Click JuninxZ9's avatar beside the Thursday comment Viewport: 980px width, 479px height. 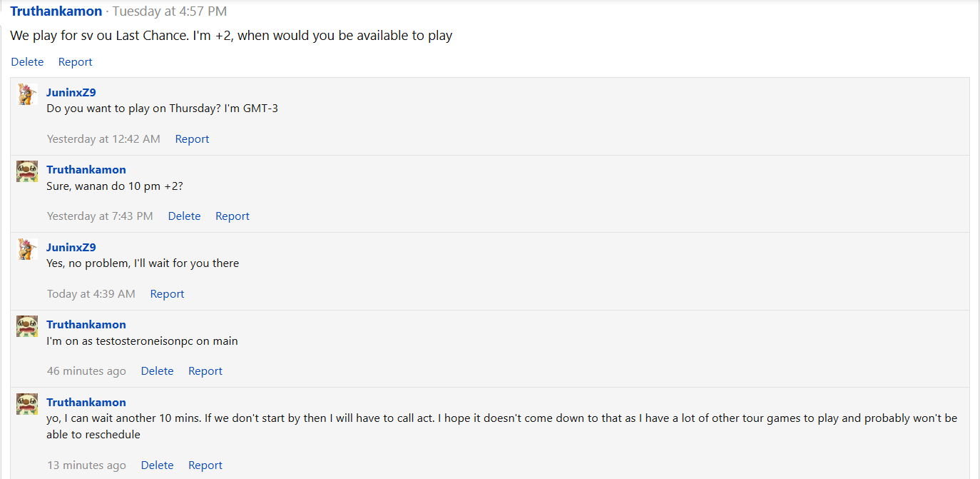point(27,94)
